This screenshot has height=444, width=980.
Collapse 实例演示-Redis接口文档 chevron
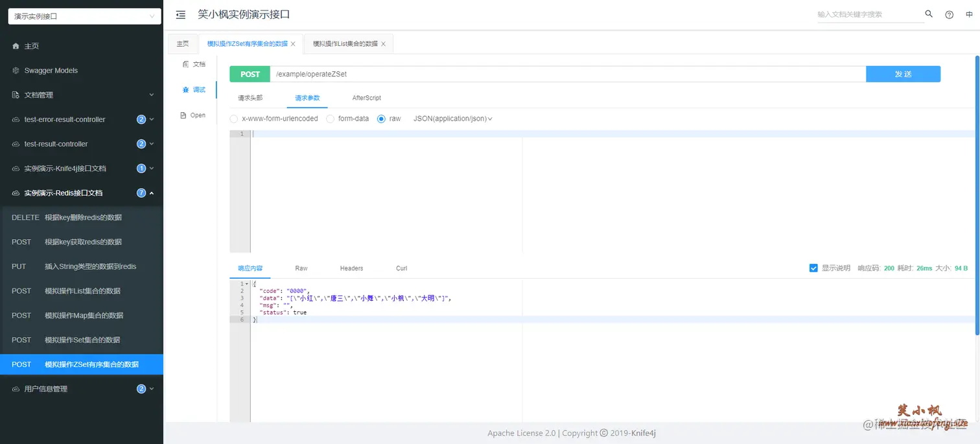[x=152, y=193]
